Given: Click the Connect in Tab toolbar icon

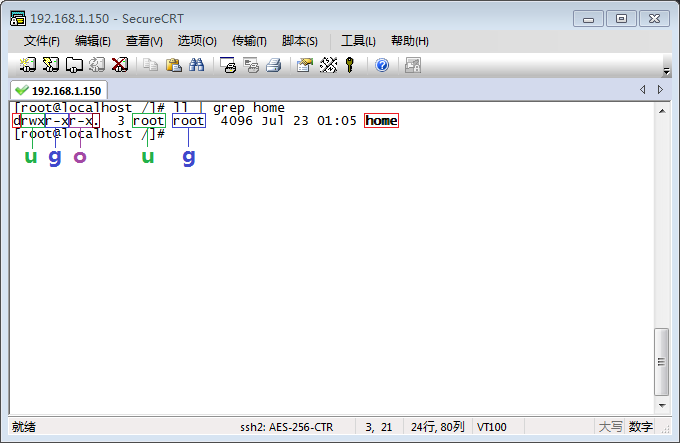Looking at the screenshot, I should [x=74, y=65].
